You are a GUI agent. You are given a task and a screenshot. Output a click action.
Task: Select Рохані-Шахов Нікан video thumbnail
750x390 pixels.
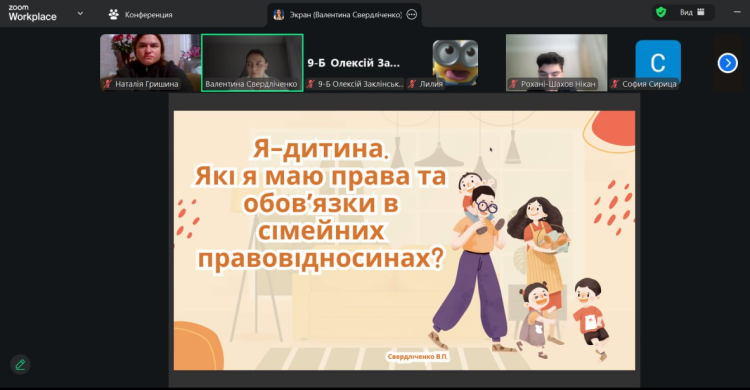(556, 62)
